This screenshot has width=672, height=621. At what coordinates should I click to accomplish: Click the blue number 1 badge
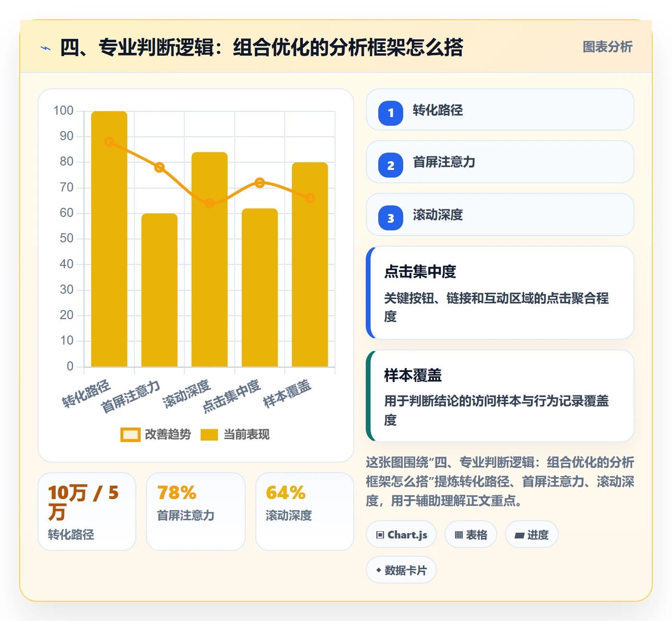point(391,113)
